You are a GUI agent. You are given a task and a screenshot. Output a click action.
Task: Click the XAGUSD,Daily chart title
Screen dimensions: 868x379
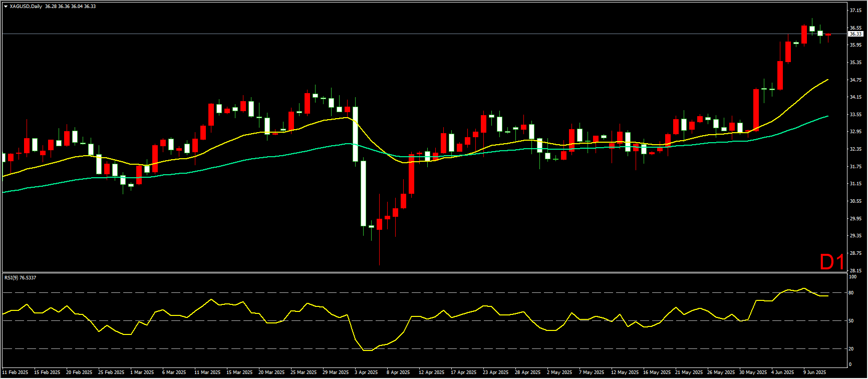pos(26,7)
